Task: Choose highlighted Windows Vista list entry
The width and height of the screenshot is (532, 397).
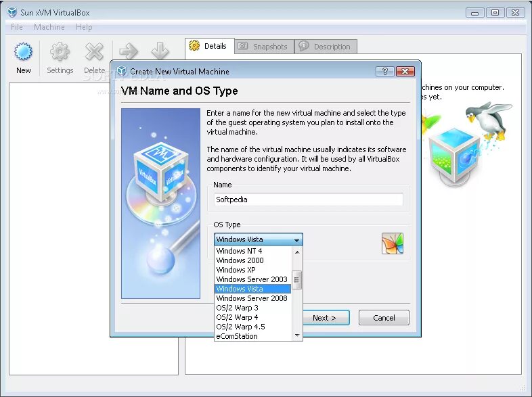Action: click(252, 289)
